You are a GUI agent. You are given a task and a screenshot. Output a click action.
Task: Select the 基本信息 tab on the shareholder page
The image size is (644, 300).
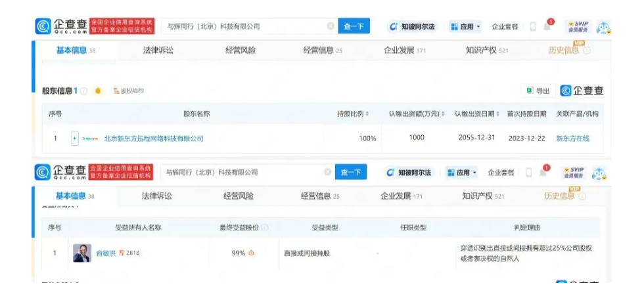tap(76, 51)
